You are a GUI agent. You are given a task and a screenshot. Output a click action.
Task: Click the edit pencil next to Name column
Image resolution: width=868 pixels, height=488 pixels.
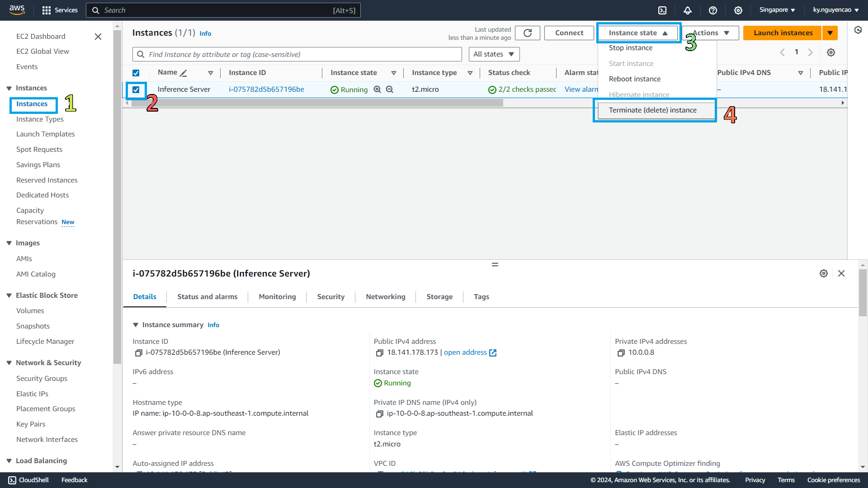184,73
